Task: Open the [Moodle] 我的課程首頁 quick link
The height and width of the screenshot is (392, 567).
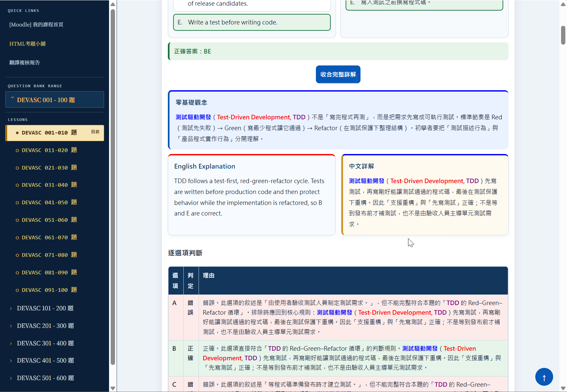Action: (36, 24)
